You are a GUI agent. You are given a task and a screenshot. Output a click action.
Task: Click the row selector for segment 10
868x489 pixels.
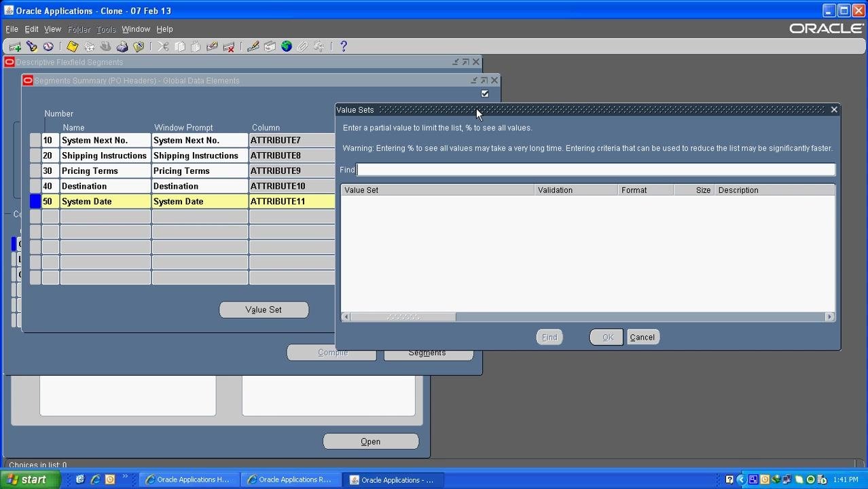[x=35, y=141]
